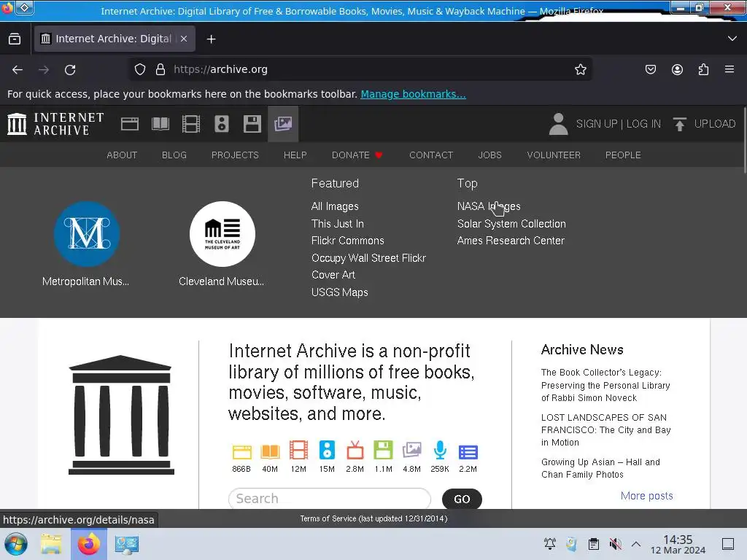The height and width of the screenshot is (560, 747).
Task: Open the CONTACT menu item
Action: coord(431,155)
